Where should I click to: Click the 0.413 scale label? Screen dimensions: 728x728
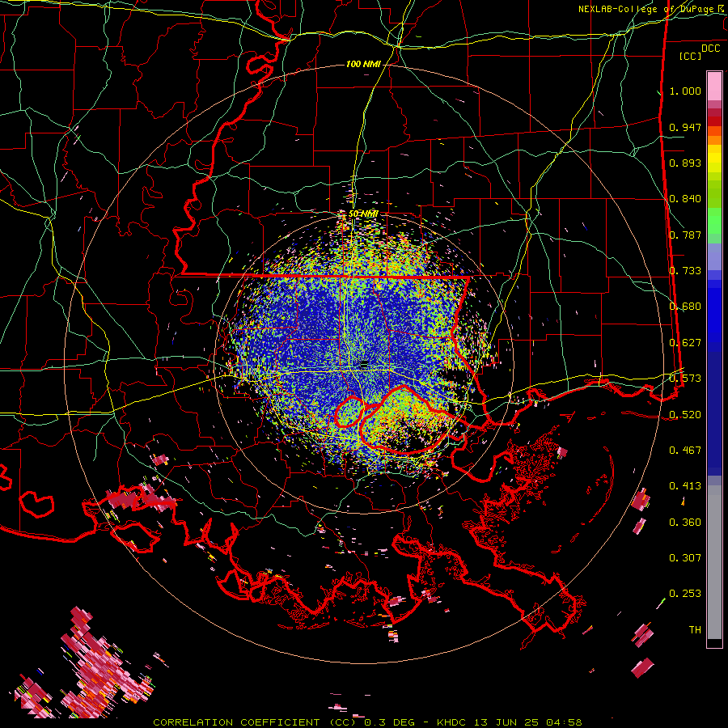pos(685,486)
